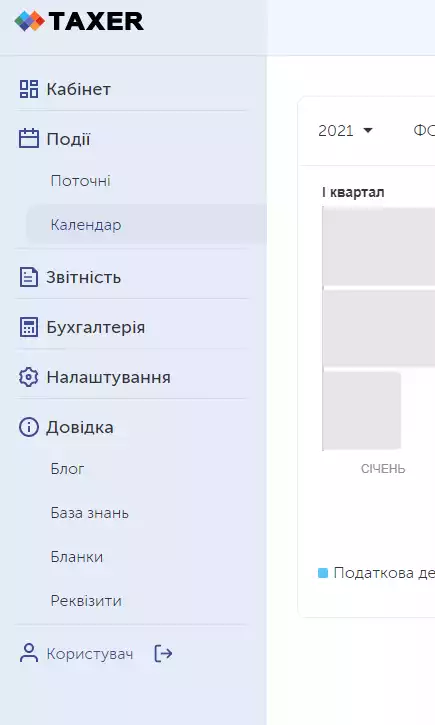Image resolution: width=435 pixels, height=725 pixels.
Task: Click the Звітність document icon
Action: (28, 277)
